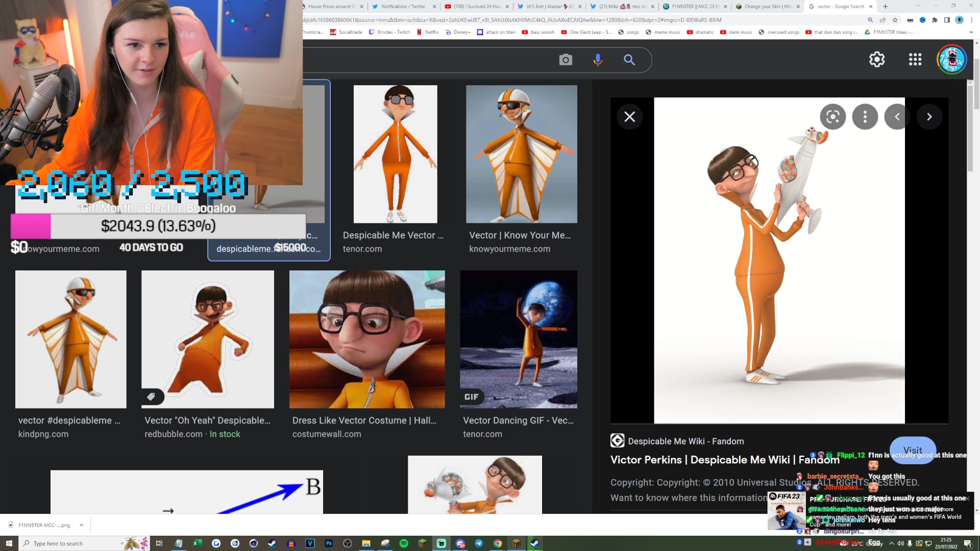Open the Google apps grid
The image size is (980, 551).
[915, 60]
